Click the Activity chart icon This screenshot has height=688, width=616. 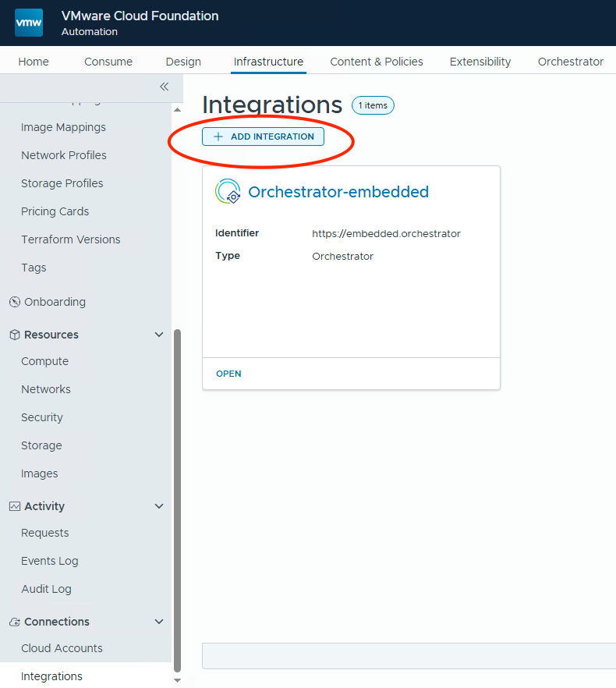click(14, 506)
